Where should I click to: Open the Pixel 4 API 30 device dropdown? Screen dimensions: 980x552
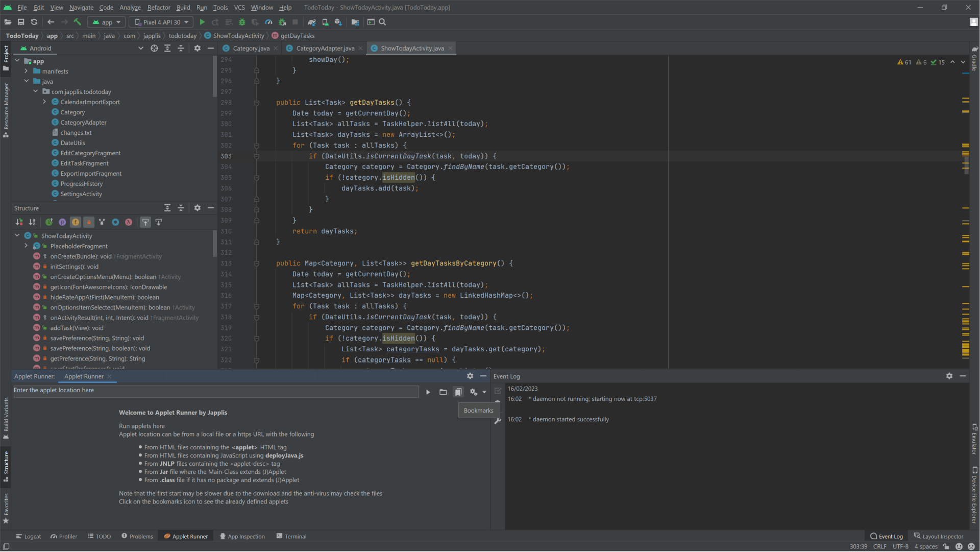point(161,22)
